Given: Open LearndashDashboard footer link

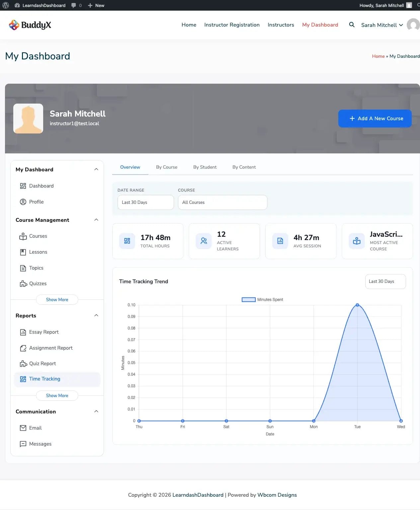Looking at the screenshot, I should (198, 495).
